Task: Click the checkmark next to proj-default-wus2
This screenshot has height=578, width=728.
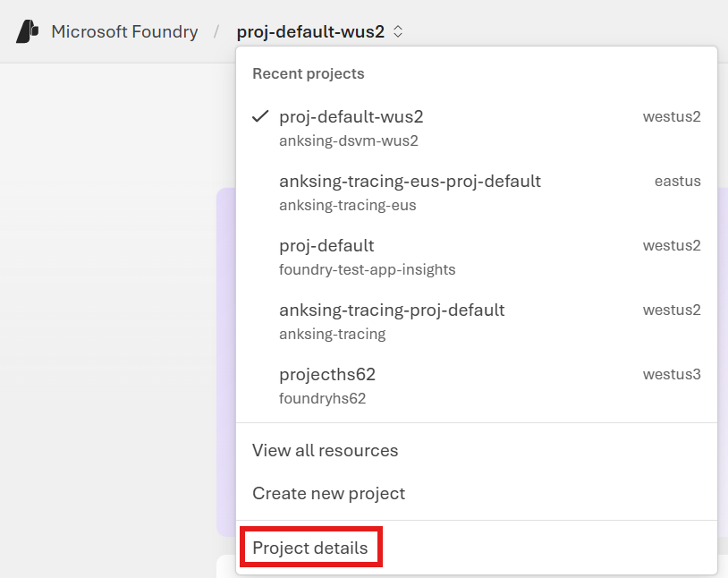Action: [x=260, y=116]
